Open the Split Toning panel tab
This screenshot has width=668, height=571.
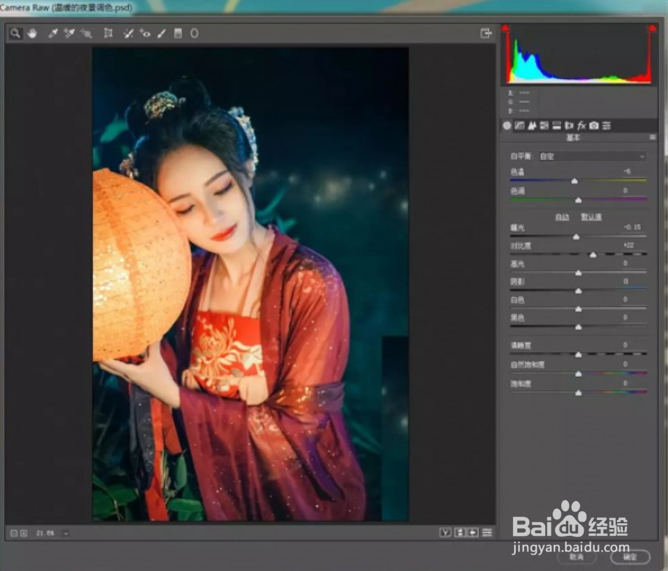click(556, 125)
